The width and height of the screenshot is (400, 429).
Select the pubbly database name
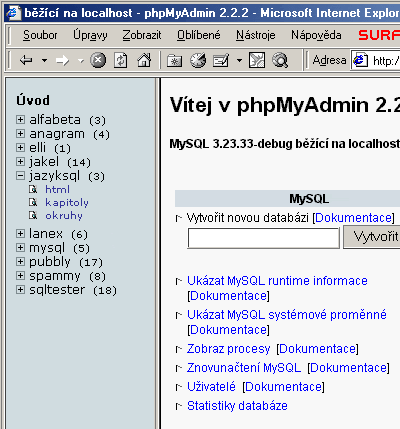pos(50,262)
